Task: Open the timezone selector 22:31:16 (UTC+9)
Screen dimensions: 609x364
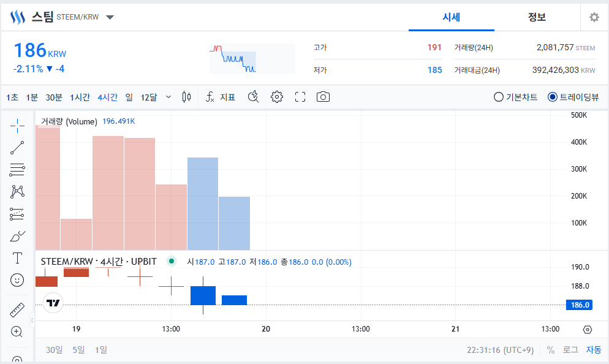Action: click(500, 350)
